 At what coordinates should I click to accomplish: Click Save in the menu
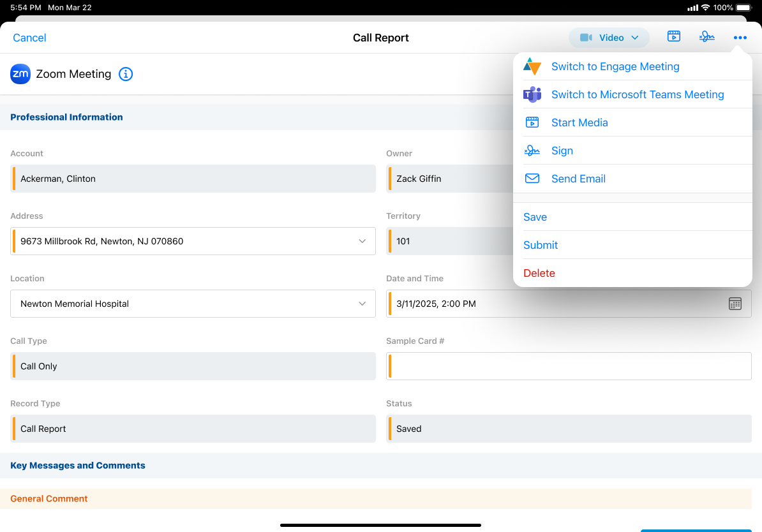[x=535, y=217]
